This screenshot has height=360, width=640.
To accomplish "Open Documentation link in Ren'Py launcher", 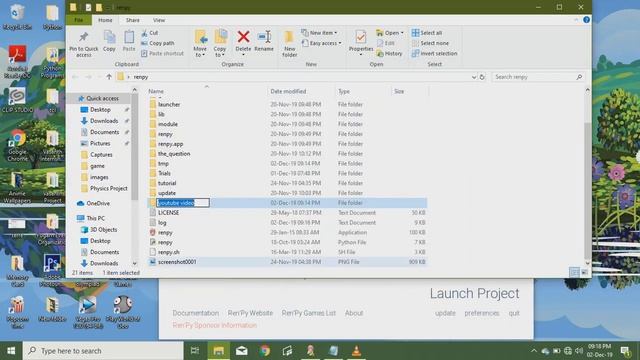I will [x=196, y=313].
